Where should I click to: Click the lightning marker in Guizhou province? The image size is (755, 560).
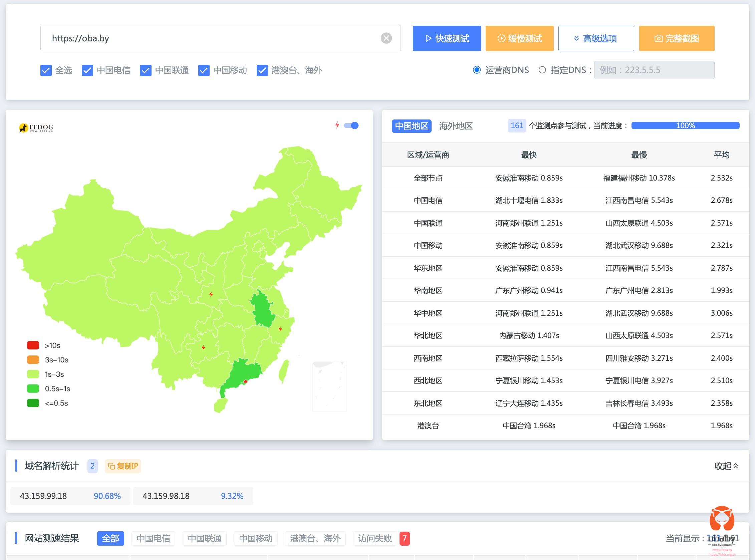(203, 347)
